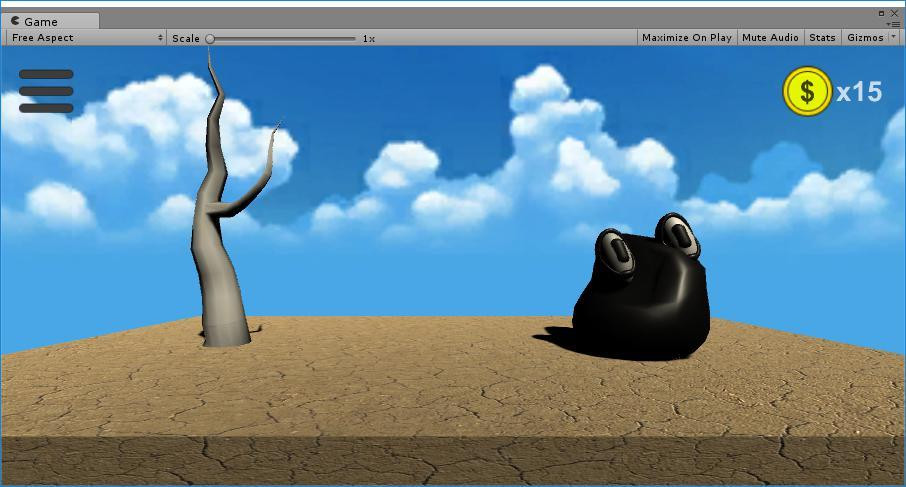Screen dimensions: 906x487
Task: Click the Scale slider handle
Action: click(x=210, y=39)
